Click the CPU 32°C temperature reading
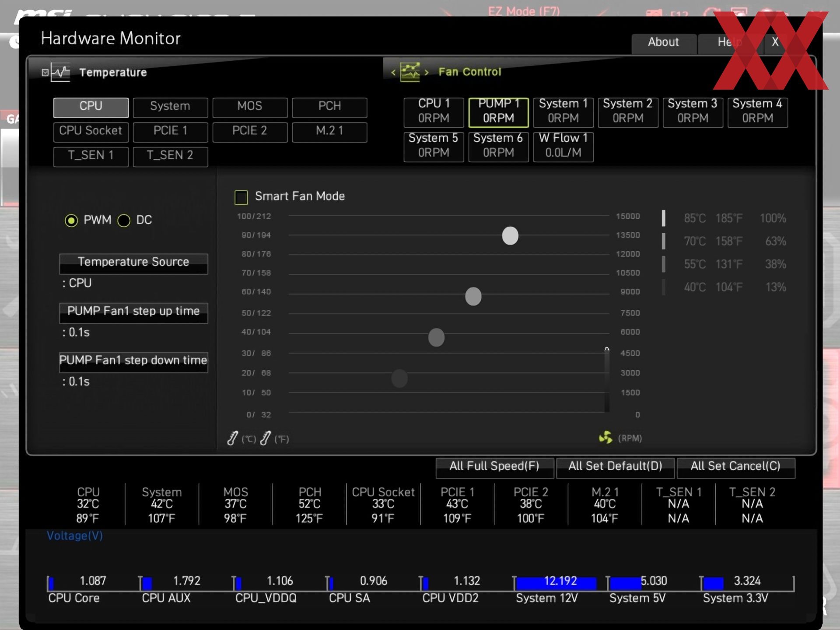The height and width of the screenshot is (630, 840). coord(88,505)
